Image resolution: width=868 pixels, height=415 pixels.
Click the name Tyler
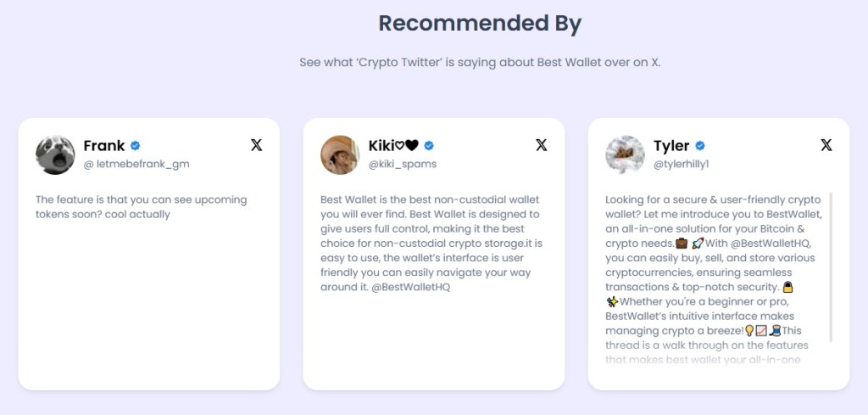[x=671, y=146]
